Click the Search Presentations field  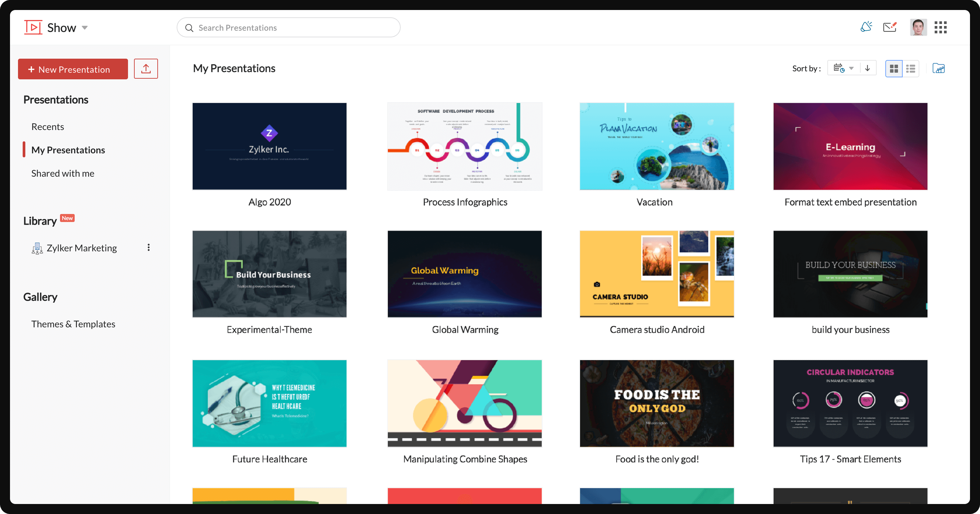point(288,27)
